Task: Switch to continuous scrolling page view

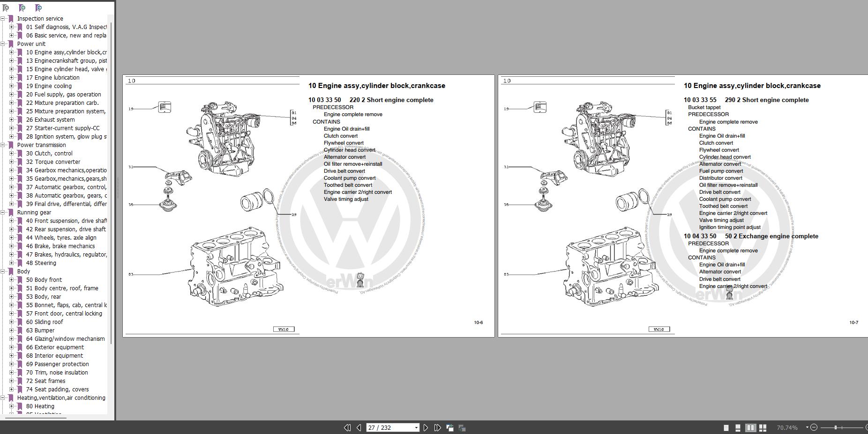Action: point(738,427)
